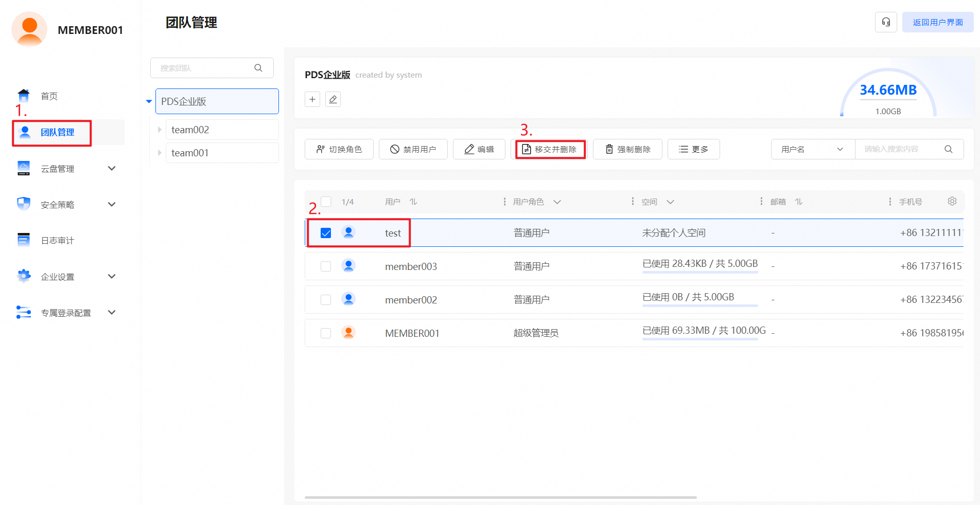Click the 强制删除 button
This screenshot has width=980, height=505.
click(x=627, y=149)
